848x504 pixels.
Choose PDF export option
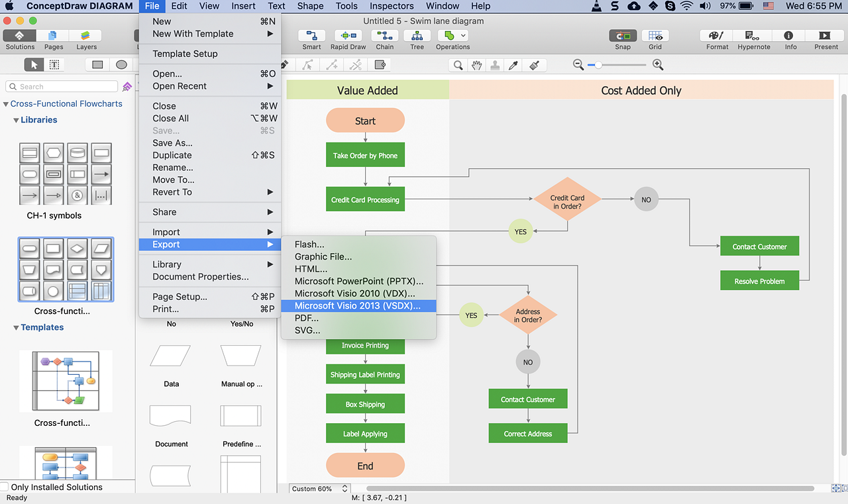[x=307, y=318]
